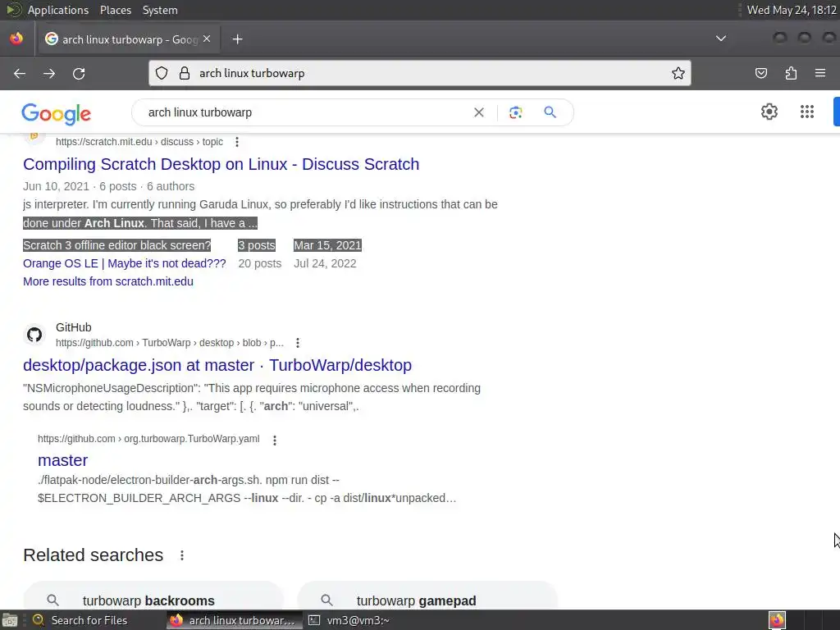
Task: Click 'Jul 24, 2022' date text
Action: coord(325,263)
